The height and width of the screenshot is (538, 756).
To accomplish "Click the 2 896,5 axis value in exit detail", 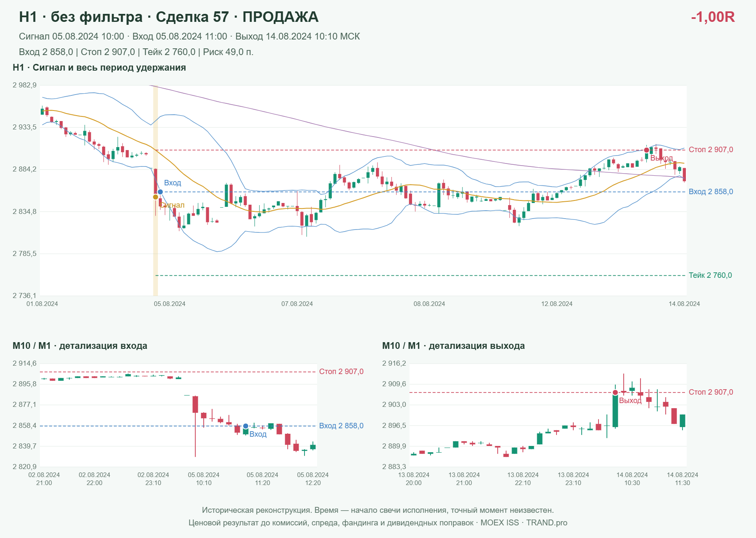I will [x=394, y=425].
